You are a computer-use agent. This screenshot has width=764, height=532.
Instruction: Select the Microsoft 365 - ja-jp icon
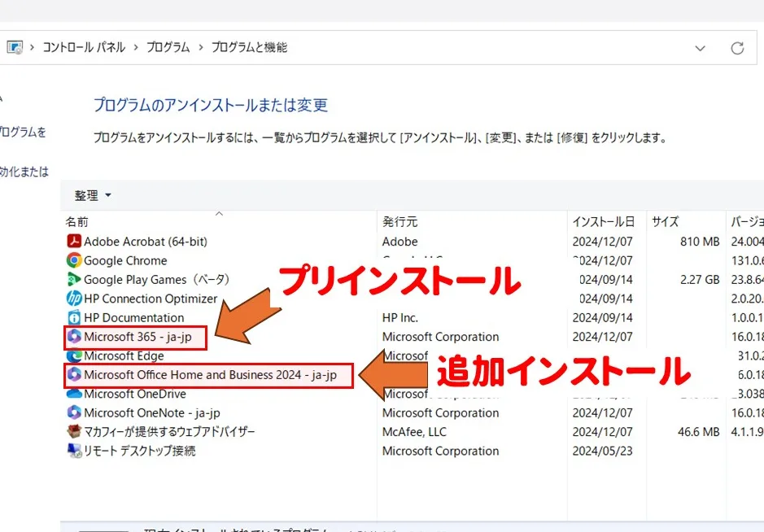[x=74, y=337]
